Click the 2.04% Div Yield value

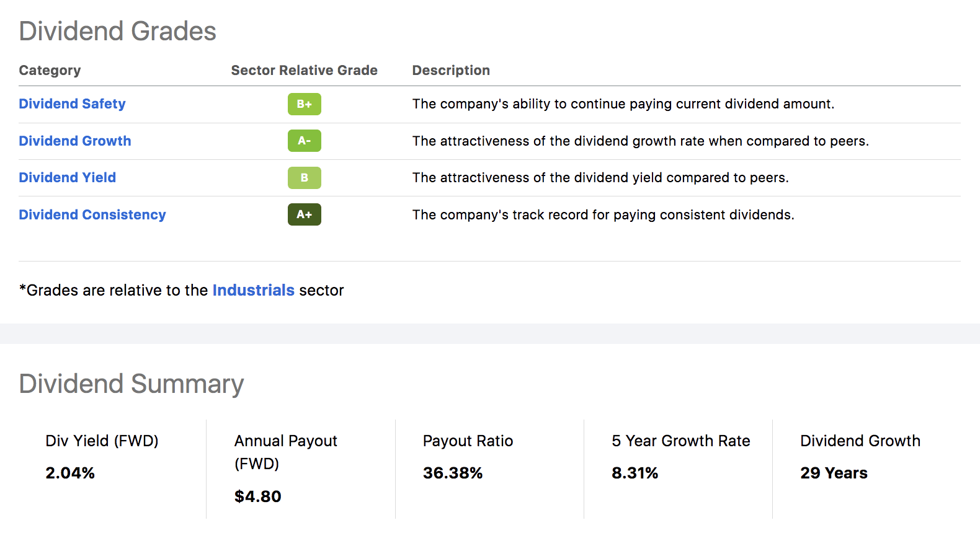click(70, 474)
